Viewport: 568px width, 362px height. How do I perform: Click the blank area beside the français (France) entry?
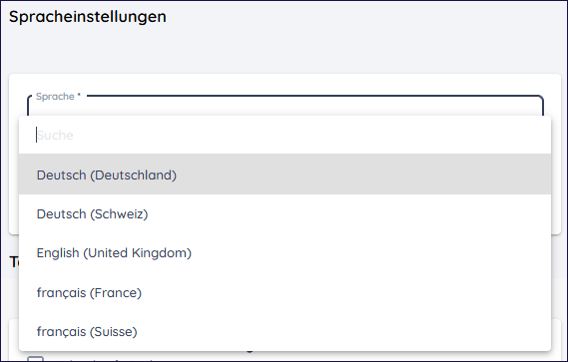[346, 292]
